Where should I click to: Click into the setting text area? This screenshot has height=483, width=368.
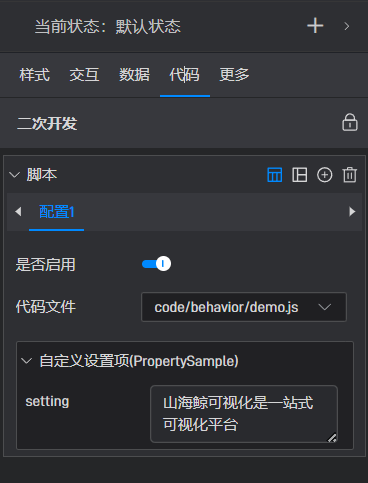pos(244,414)
